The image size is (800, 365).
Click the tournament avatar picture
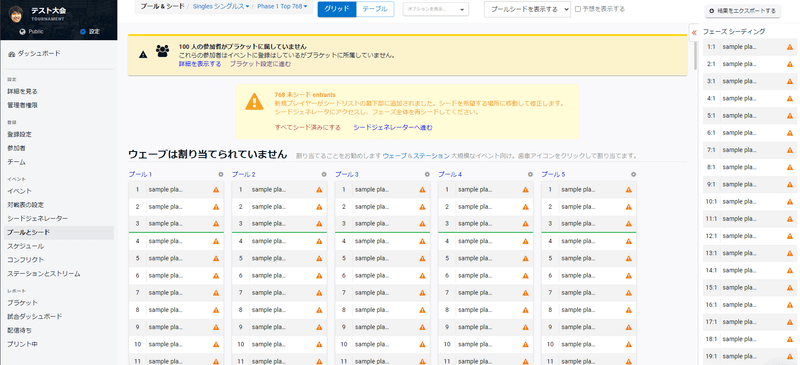click(16, 13)
